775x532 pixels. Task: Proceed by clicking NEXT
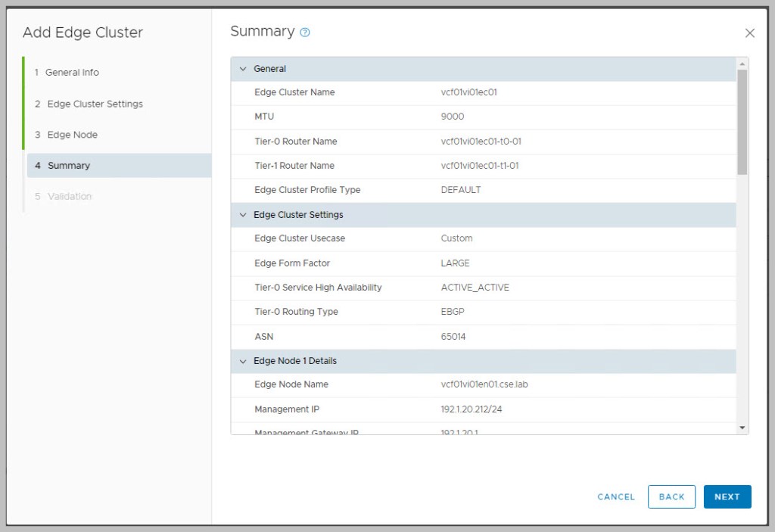pyautogui.click(x=727, y=496)
